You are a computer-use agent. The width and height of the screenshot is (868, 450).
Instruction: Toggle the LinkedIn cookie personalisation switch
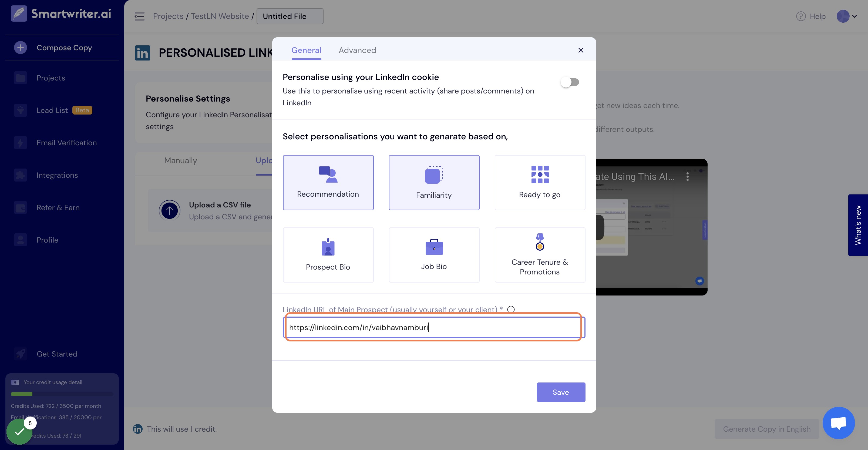click(570, 82)
